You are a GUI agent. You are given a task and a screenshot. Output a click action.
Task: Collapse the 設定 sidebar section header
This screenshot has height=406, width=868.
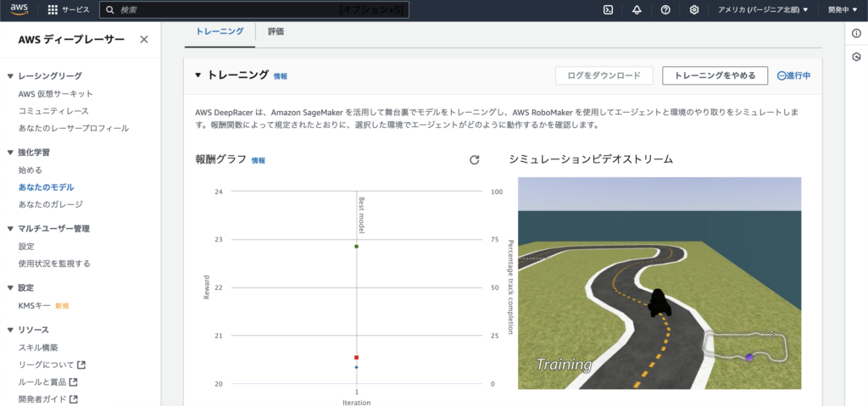10,288
